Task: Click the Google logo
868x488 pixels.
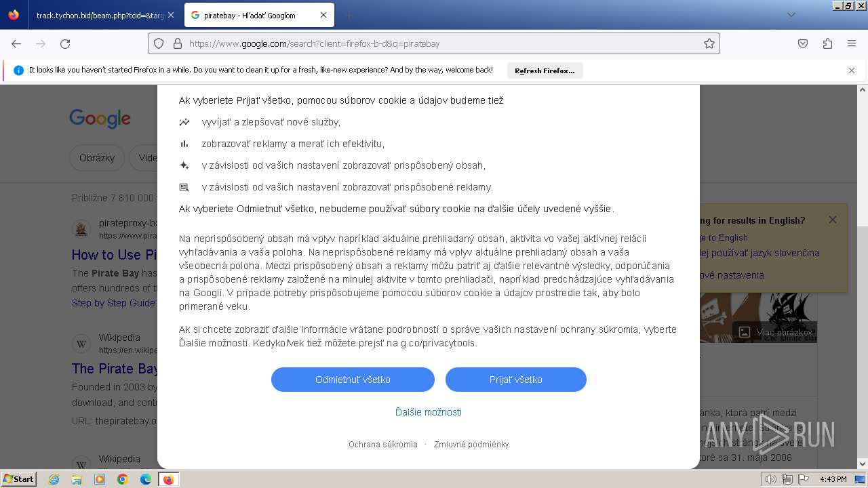Action: pyautogui.click(x=100, y=119)
